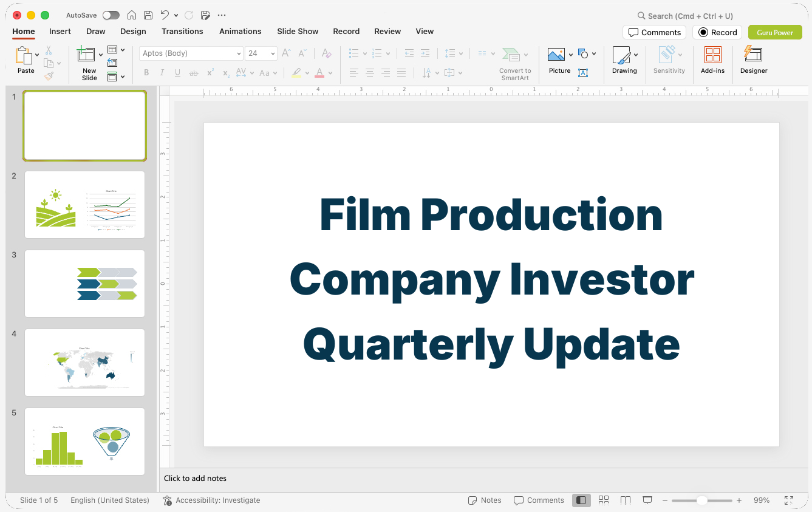
Task: Click the Record button at top right
Action: tap(717, 32)
